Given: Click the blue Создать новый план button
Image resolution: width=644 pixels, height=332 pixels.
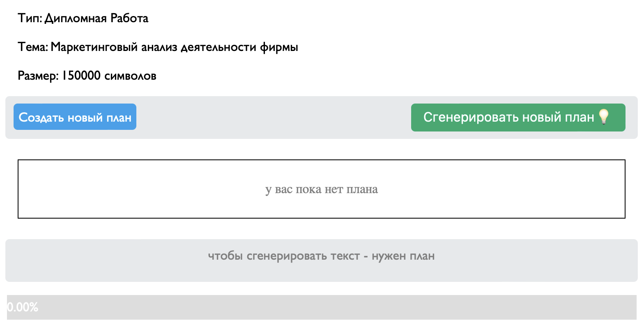Looking at the screenshot, I should (x=75, y=117).
